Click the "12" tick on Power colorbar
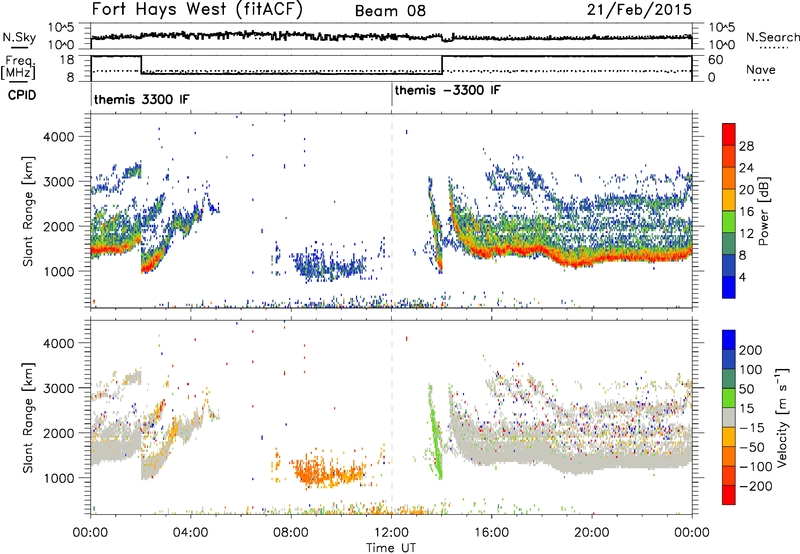 746,233
